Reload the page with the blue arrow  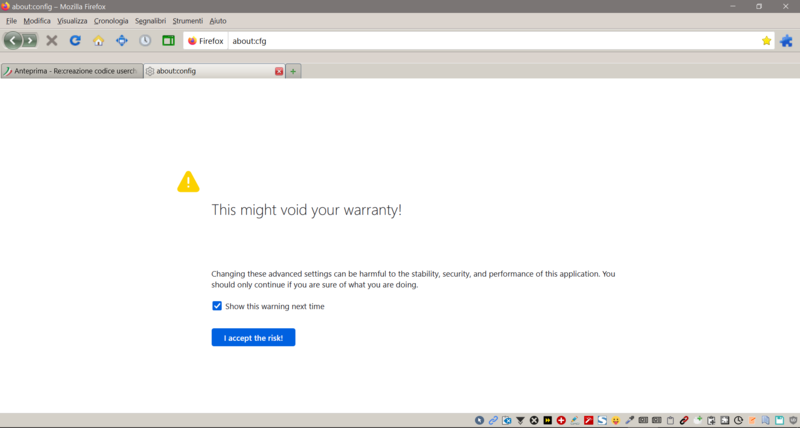pyautogui.click(x=75, y=40)
